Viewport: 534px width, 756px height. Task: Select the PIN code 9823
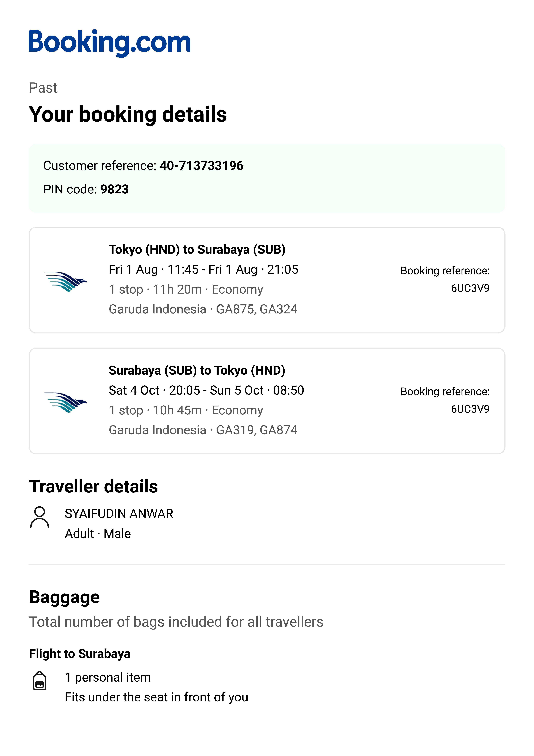114,189
